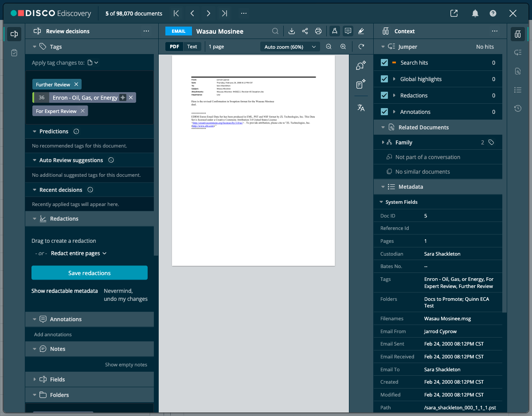Click Nevermind, undo my changes

pyautogui.click(x=125, y=295)
